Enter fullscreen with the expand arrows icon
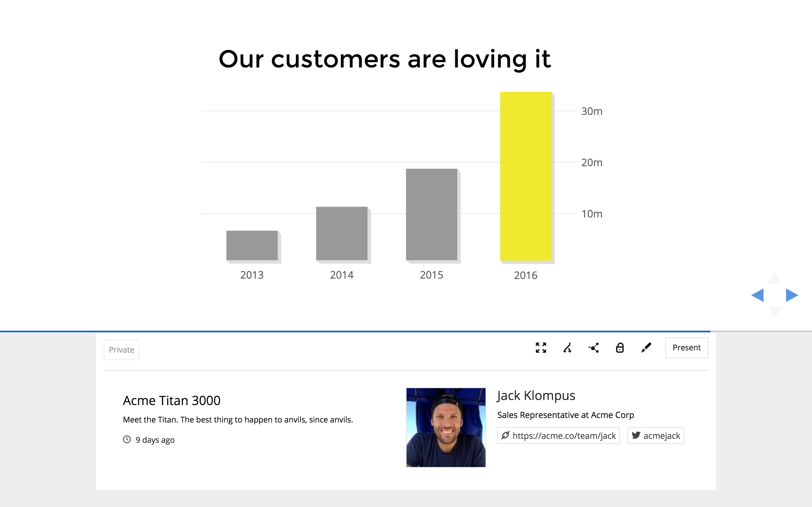The image size is (812, 507). 541,348
